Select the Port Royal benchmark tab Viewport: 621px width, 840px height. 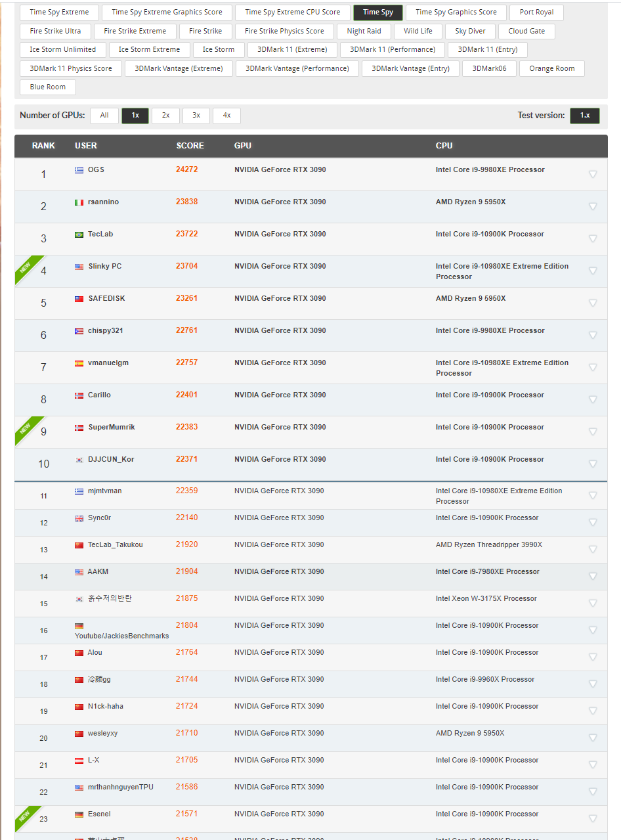click(x=536, y=12)
